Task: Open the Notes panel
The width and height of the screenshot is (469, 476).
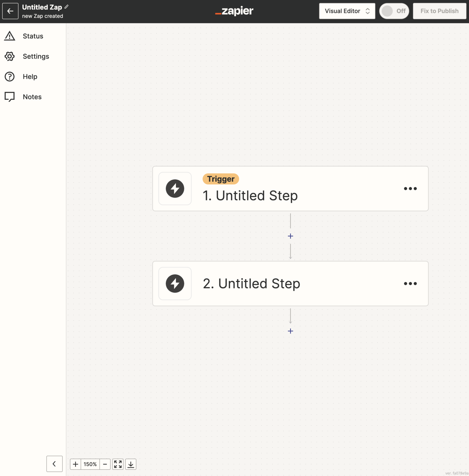Action: 32,97
